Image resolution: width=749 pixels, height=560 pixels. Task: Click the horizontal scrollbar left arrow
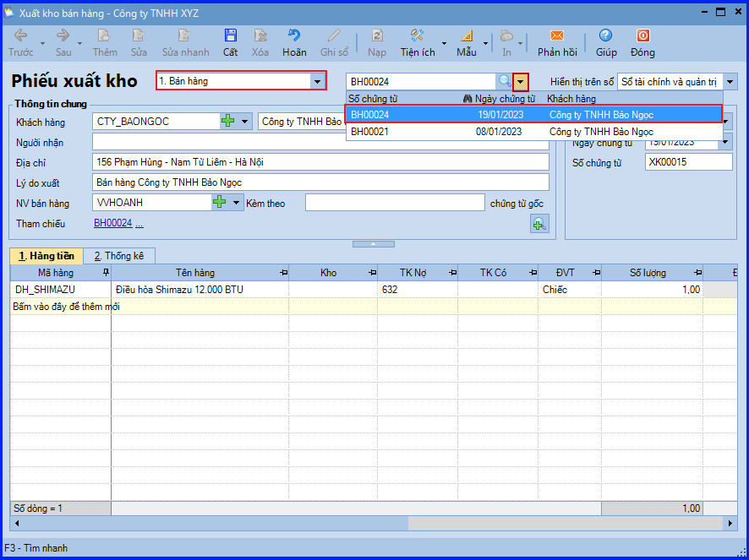click(17, 524)
